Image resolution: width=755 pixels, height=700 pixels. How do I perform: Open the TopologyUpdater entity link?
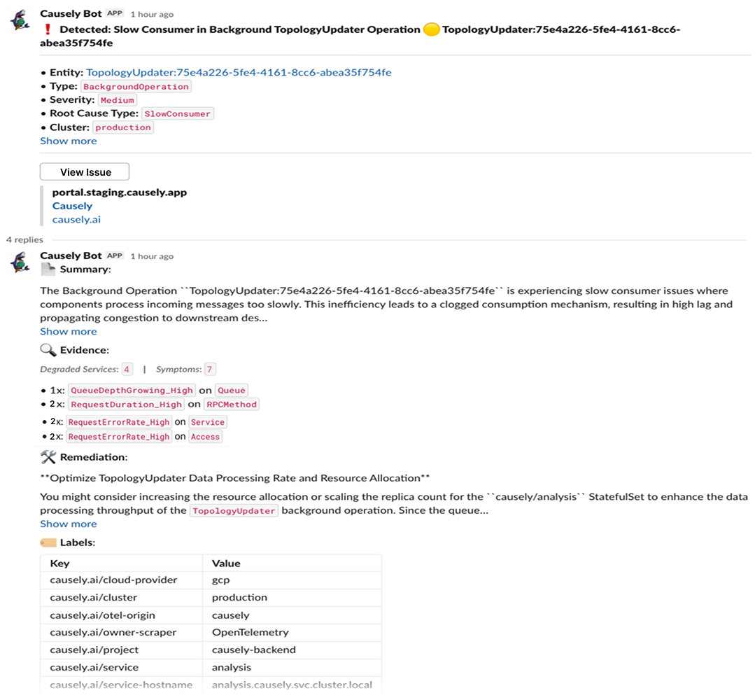pos(239,72)
